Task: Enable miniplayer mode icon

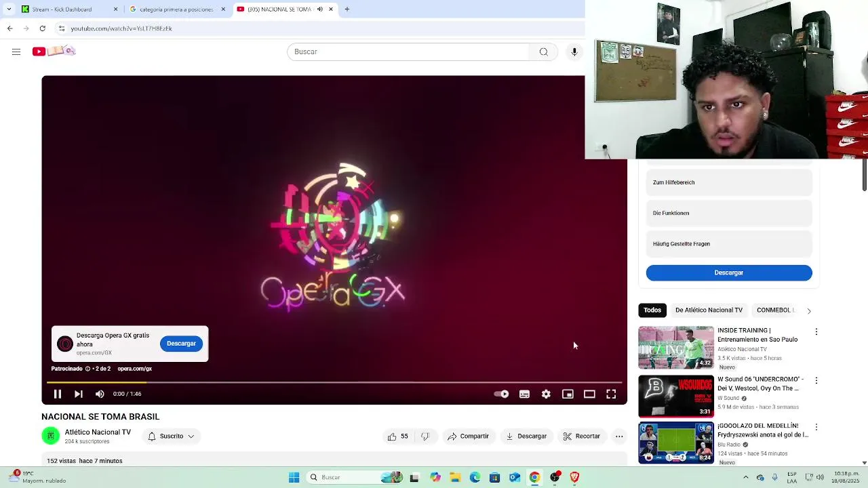Action: (x=568, y=394)
